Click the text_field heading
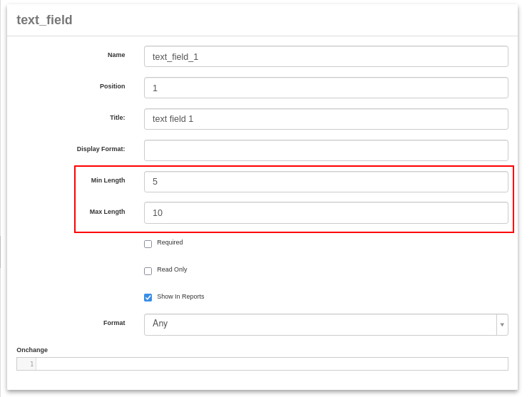 tap(44, 20)
